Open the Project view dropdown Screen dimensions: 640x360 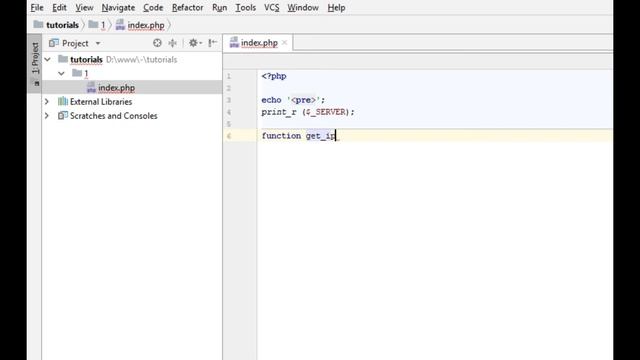98,43
